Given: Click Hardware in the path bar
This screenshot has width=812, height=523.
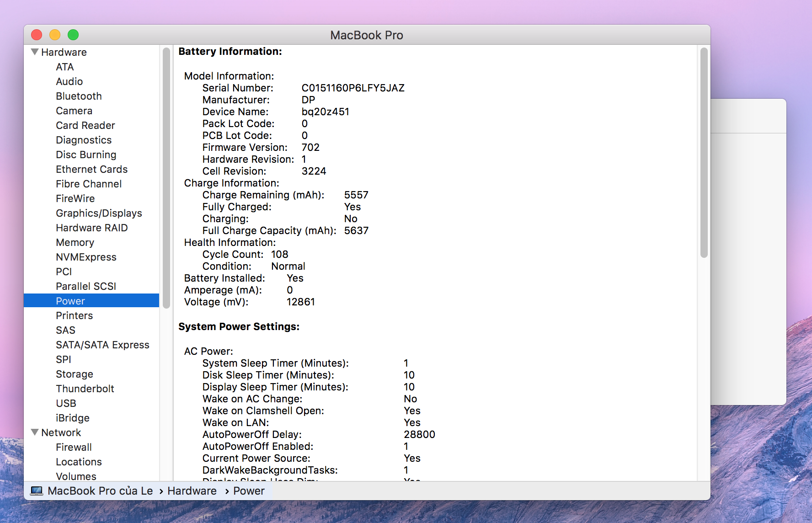Looking at the screenshot, I should (192, 491).
